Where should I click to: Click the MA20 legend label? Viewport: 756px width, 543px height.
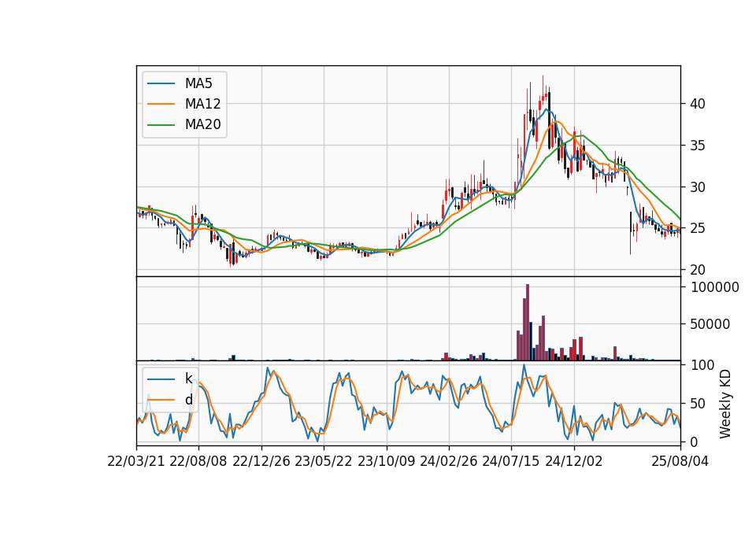click(x=202, y=125)
